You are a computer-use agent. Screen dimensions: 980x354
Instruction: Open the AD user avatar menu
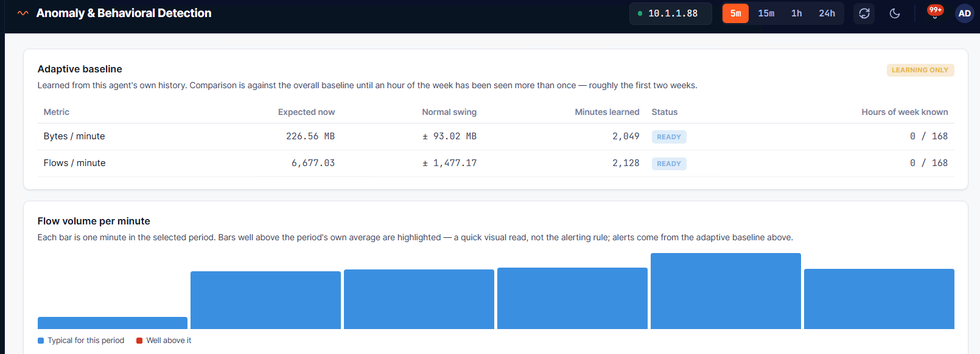[965, 13]
